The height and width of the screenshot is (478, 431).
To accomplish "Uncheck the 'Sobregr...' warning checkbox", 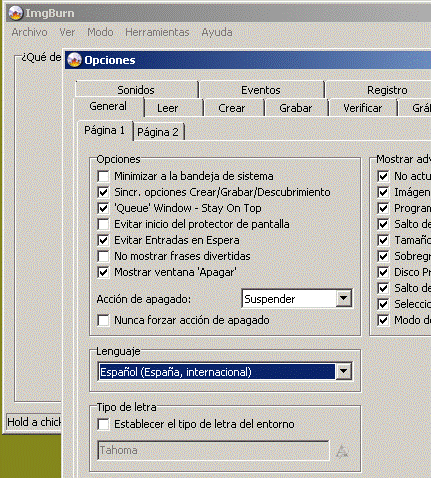I will point(383,256).
